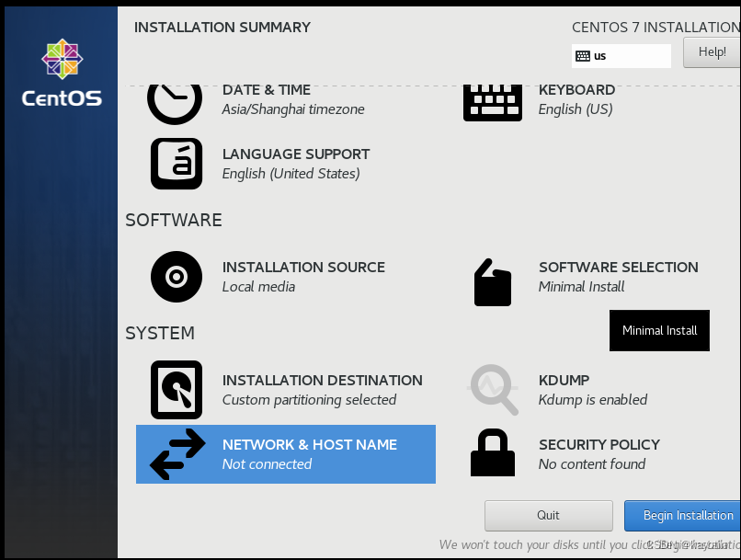
Task: Open the NETWORK & HOST NAME heading
Action: point(310,445)
